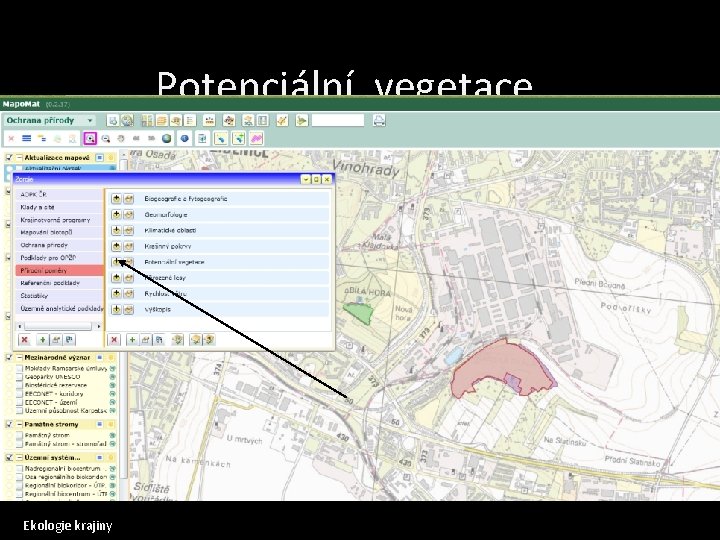The image size is (720, 540).
Task: Collapse the dialog with the yellow arrow button
Action: click(x=305, y=179)
